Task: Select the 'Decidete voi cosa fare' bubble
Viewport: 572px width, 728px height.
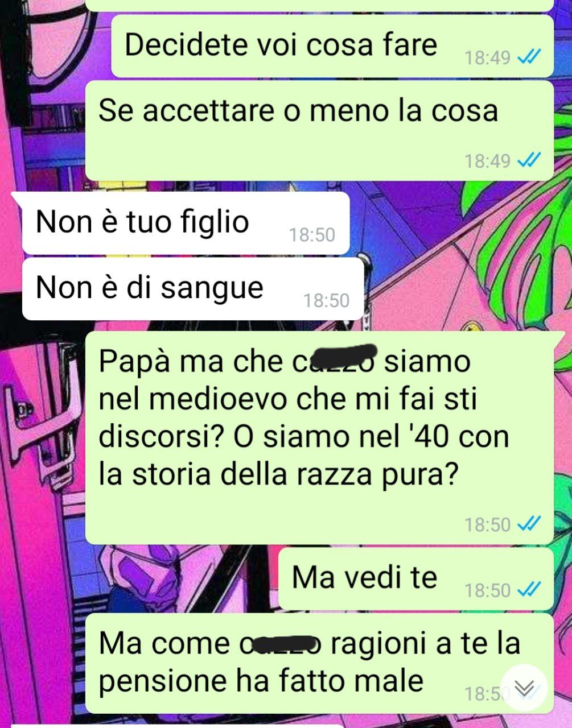Action: pos(332,46)
